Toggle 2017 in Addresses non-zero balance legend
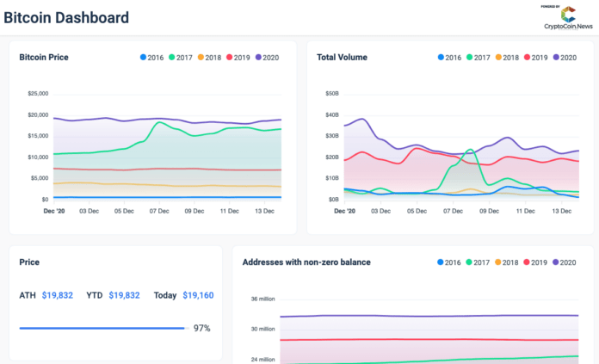The width and height of the screenshot is (599, 364). coord(478,262)
